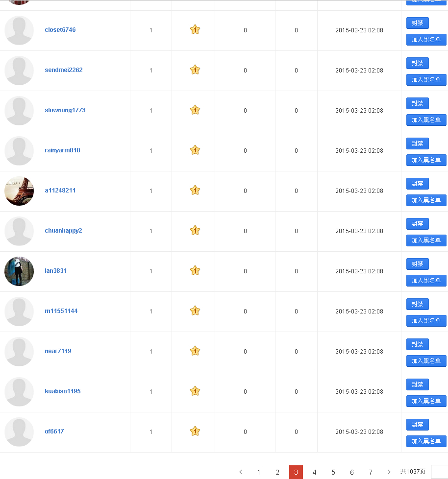Image resolution: width=448 pixels, height=479 pixels.
Task: Go to the next page arrow
Action: click(x=389, y=472)
